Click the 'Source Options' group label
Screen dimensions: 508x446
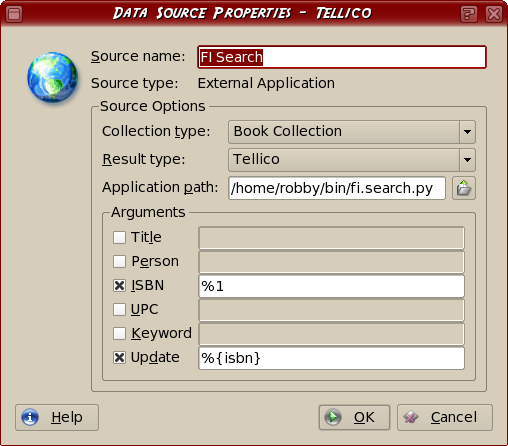pos(153,106)
